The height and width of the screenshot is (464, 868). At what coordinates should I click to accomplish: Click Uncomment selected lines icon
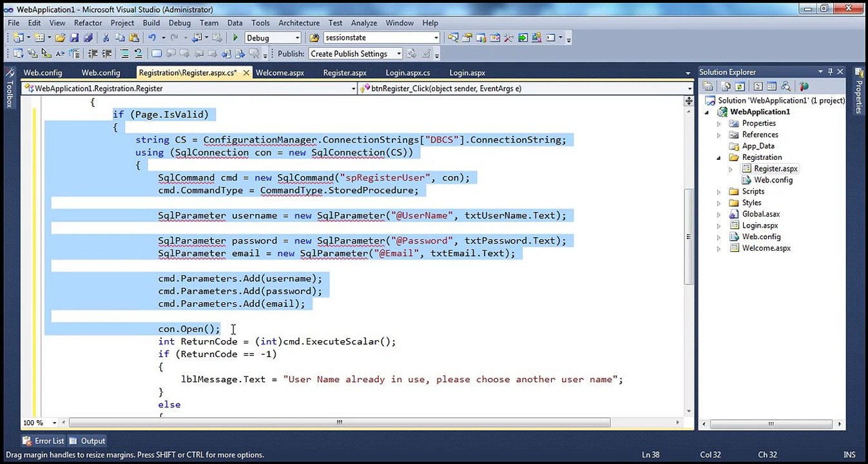(139, 53)
